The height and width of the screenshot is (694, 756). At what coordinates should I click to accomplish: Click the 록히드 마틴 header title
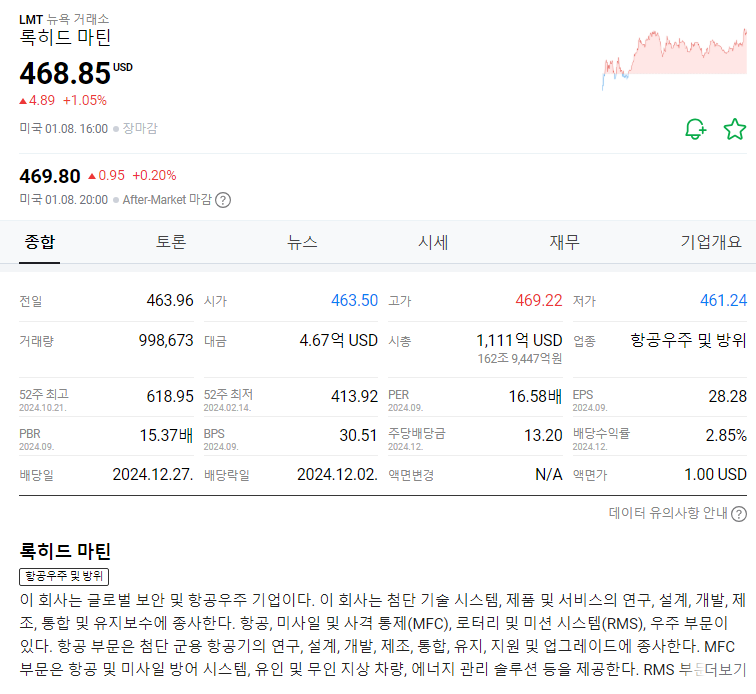point(65,38)
